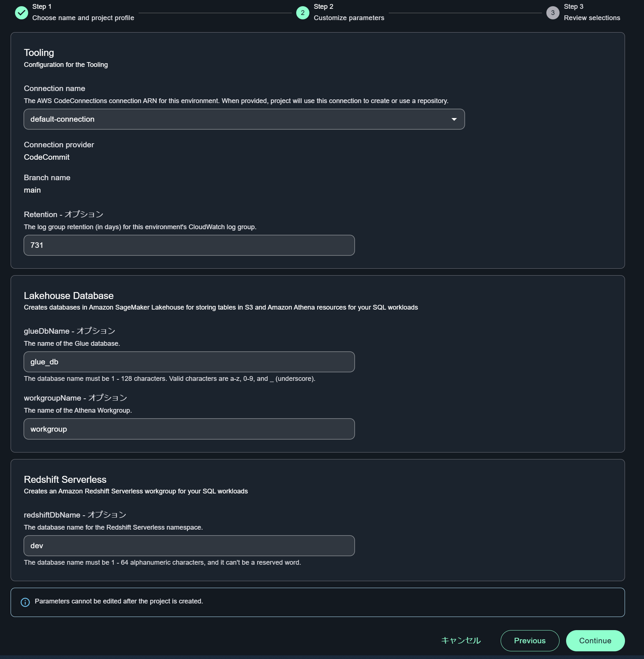Viewport: 644px width, 659px height.
Task: Click the main branch name value
Action: pyautogui.click(x=32, y=190)
